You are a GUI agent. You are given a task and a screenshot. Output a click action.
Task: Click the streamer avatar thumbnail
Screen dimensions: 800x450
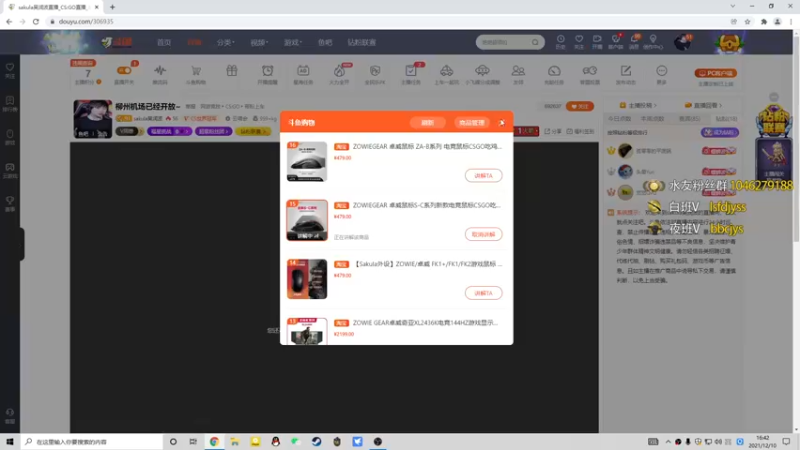(92, 118)
